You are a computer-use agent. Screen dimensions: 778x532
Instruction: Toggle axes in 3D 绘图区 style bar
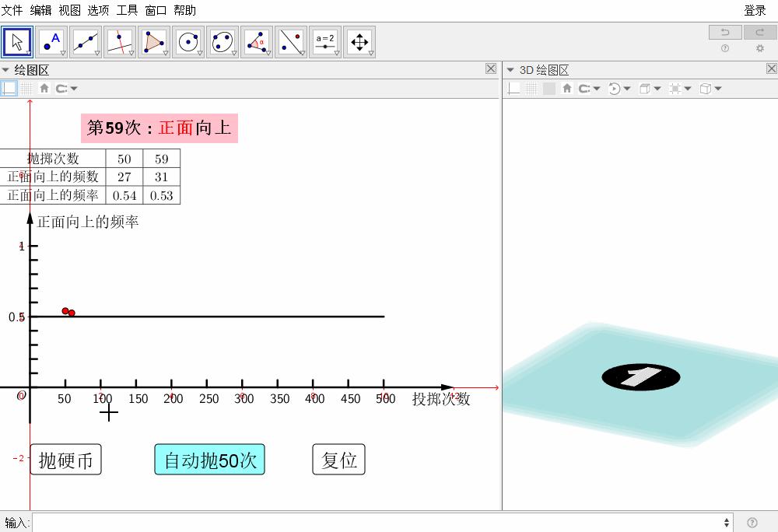(513, 88)
